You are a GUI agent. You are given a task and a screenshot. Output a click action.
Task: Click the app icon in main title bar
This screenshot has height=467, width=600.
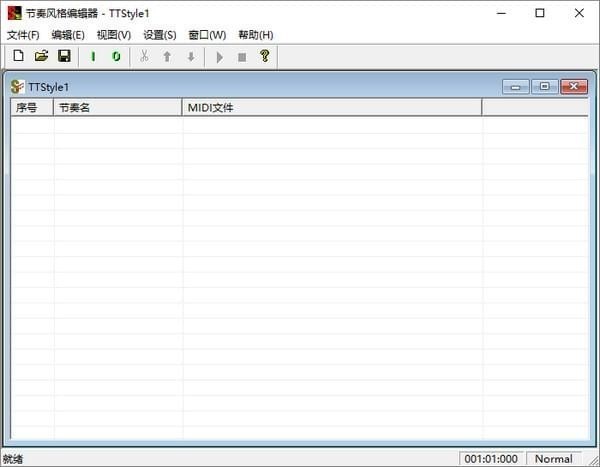coord(15,13)
